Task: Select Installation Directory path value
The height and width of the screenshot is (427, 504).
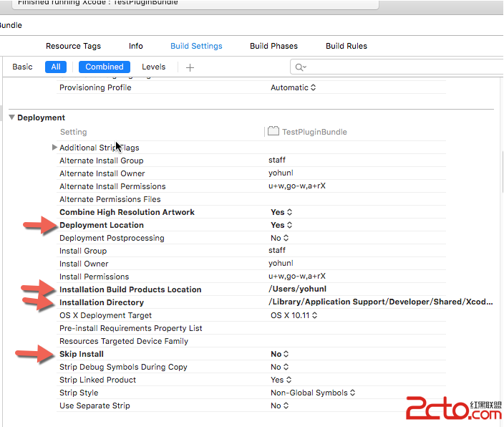Action: 380,302
